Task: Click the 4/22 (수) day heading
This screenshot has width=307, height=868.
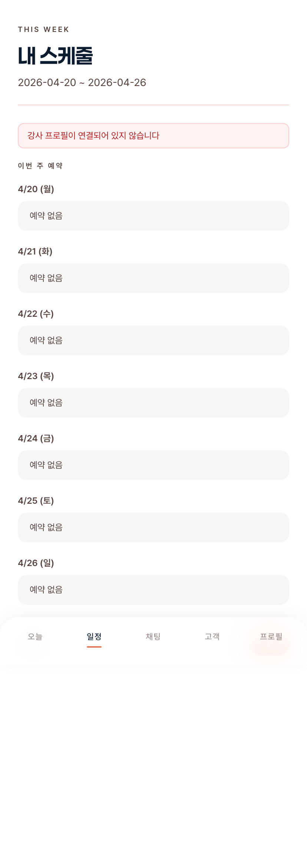Action: point(36,314)
